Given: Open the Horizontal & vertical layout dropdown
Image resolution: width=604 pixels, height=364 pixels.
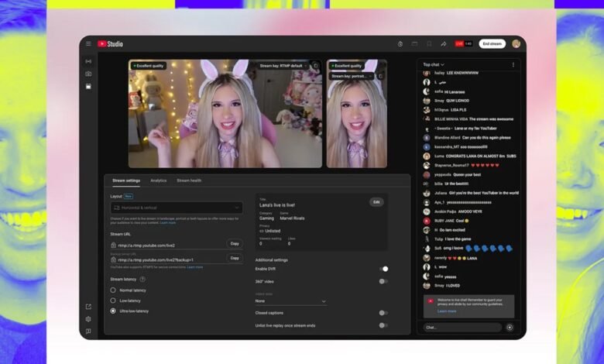Looking at the screenshot, I should pyautogui.click(x=177, y=208).
